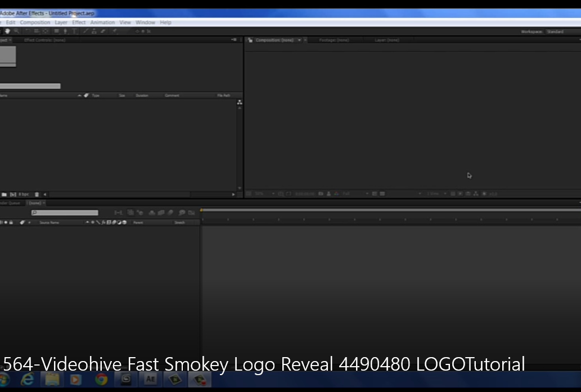The image size is (581, 392).
Task: Open the Project panel options menu
Action: [x=234, y=39]
